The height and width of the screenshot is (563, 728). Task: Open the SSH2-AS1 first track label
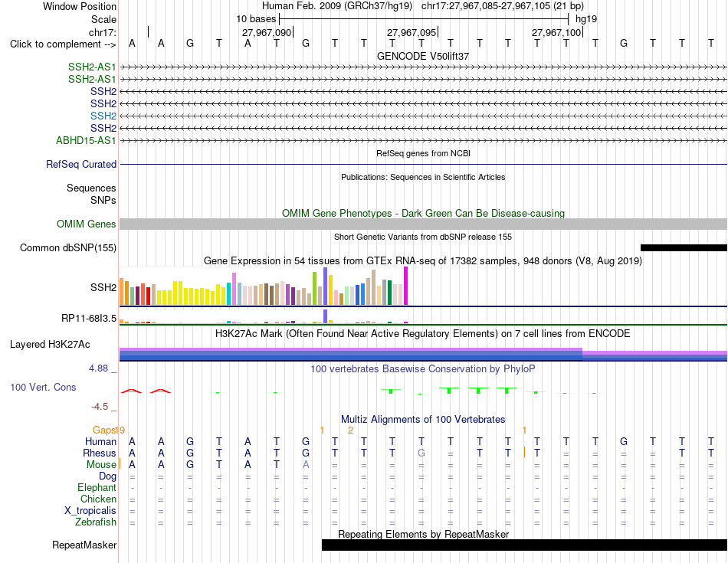[x=92, y=67]
